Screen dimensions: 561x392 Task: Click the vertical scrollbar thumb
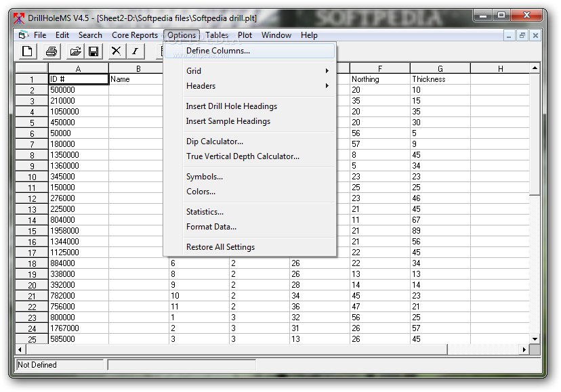[x=535, y=134]
